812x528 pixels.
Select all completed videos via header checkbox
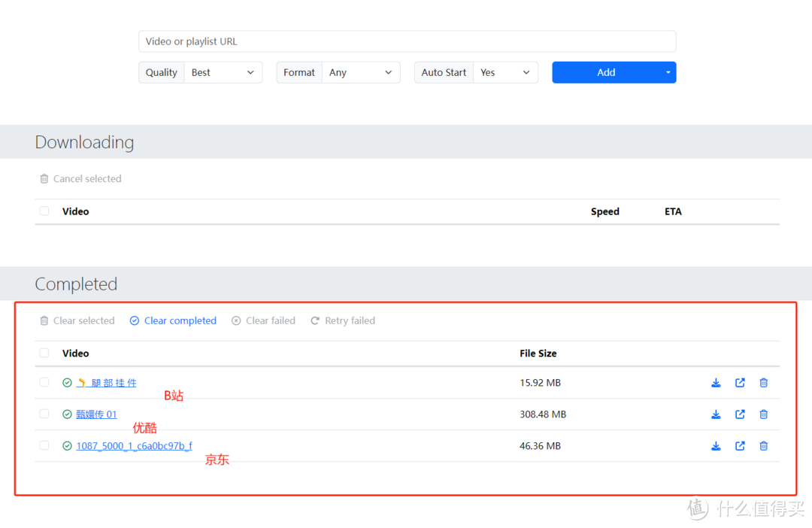pos(44,353)
